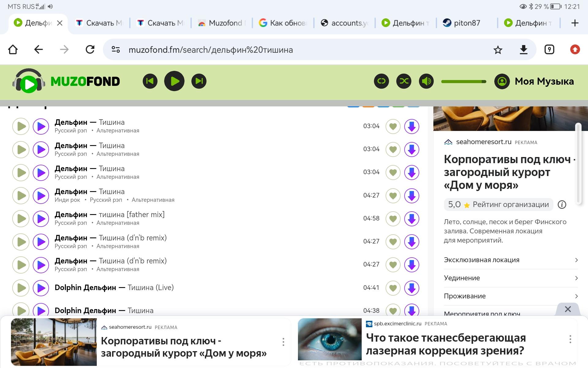Open the Инди рок genre link
588x368 pixels.
(x=67, y=200)
